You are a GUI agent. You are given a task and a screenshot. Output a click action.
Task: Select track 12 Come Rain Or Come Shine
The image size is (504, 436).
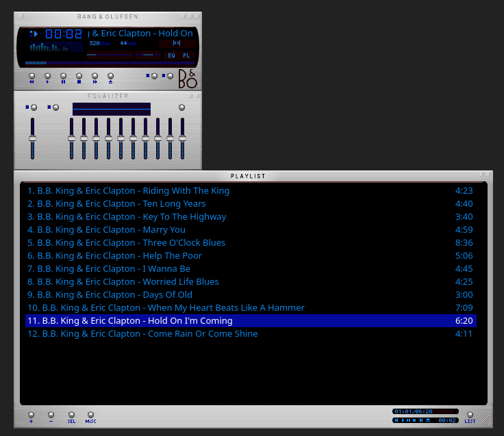251,334
